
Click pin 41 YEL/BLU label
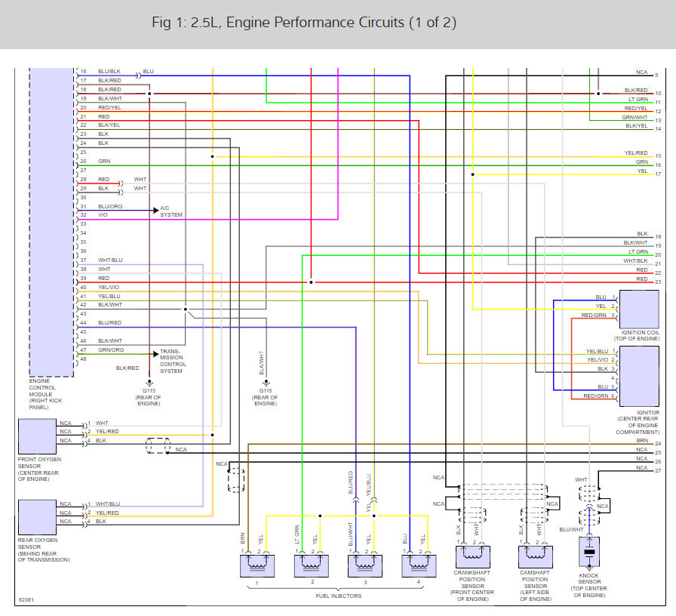click(x=109, y=297)
